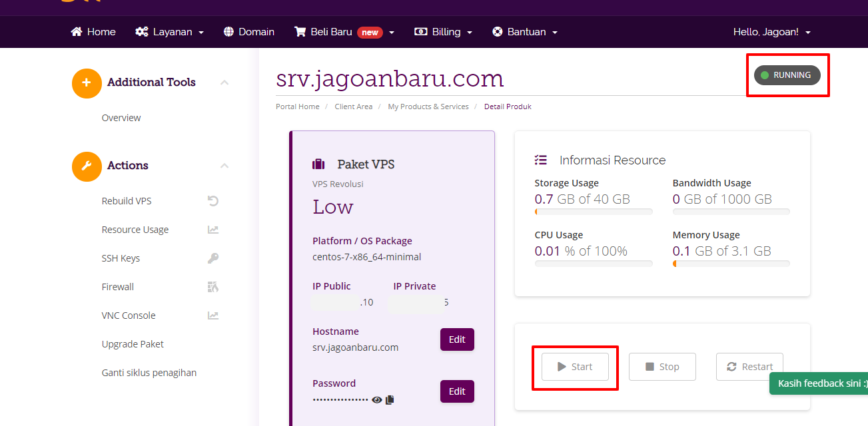Screen dimensions: 868x426
Task: Launch VNC Console from Actions
Action: (129, 316)
